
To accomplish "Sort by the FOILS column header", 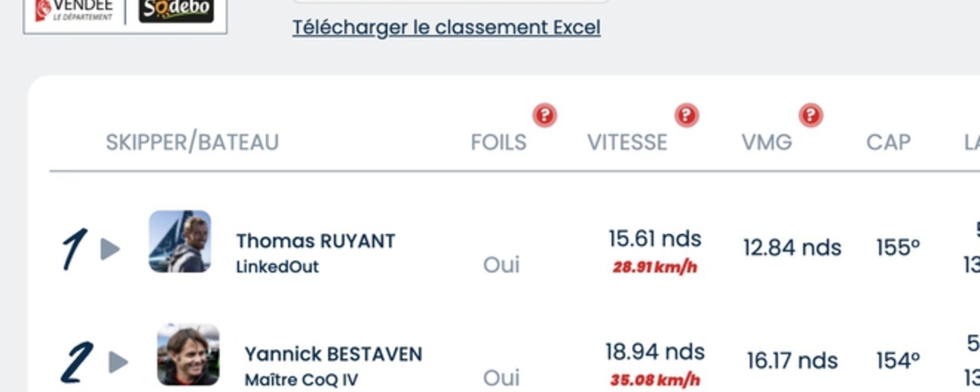I will [x=498, y=143].
